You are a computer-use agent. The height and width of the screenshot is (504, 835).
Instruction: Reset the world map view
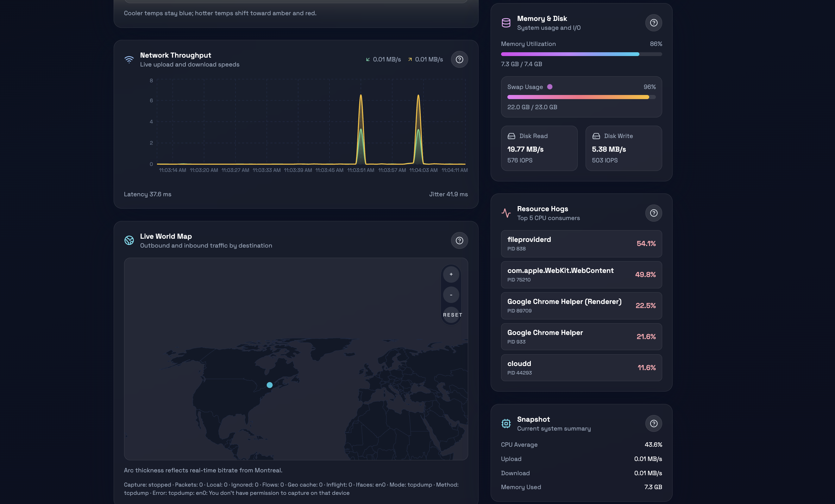coord(452,315)
